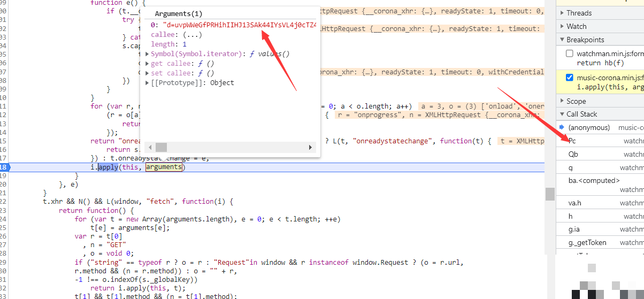This screenshot has width=644, height=299.
Task: Disable the music-corona.min.js breakpoint checkbox
Action: tap(570, 78)
